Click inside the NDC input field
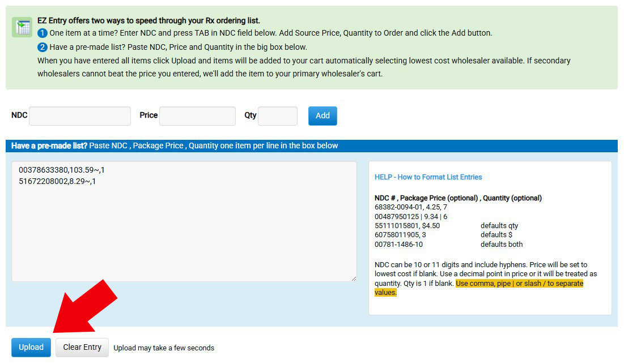 79,115
